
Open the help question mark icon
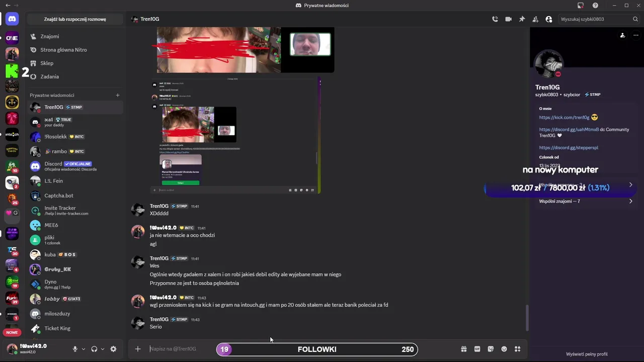[x=595, y=6]
